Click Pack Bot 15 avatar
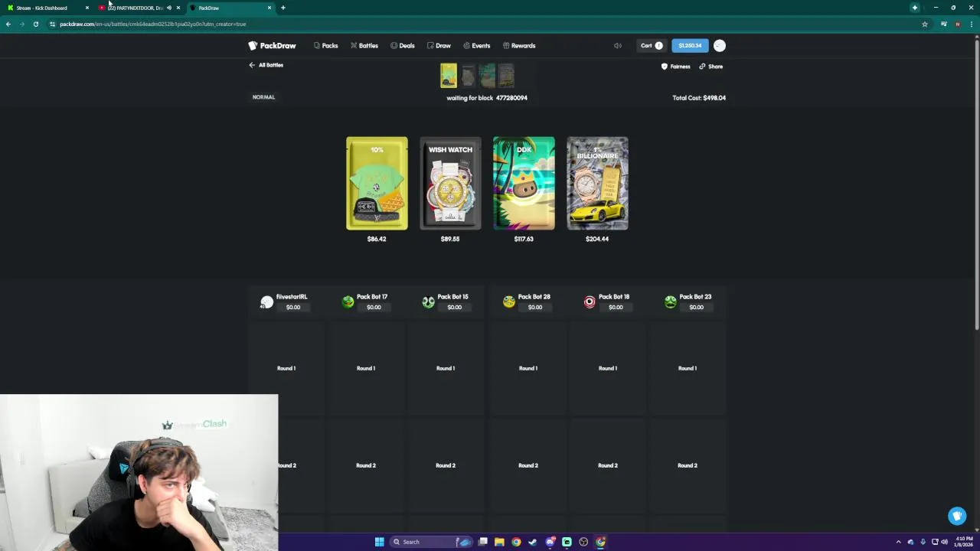 428,302
